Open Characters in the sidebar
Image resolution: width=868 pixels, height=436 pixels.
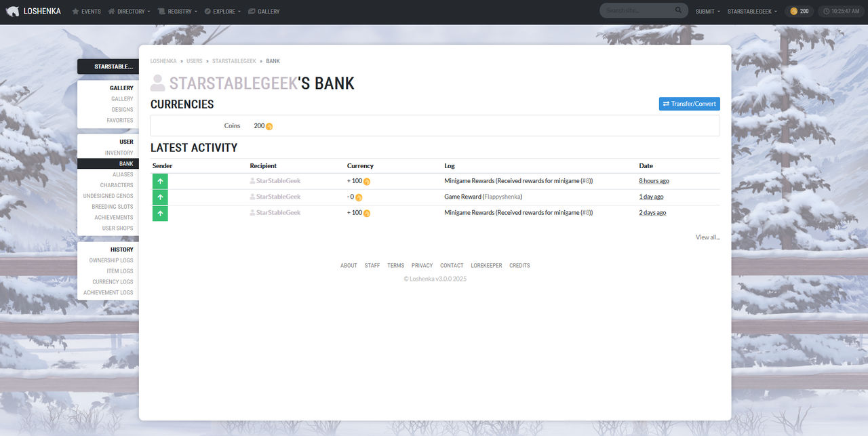pos(117,185)
